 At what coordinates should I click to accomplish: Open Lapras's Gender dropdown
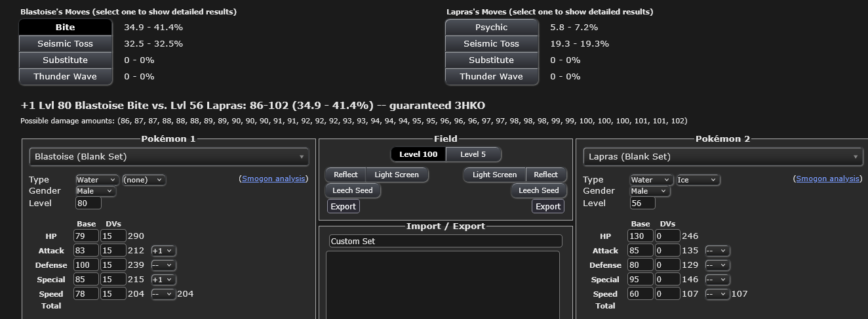pos(650,191)
